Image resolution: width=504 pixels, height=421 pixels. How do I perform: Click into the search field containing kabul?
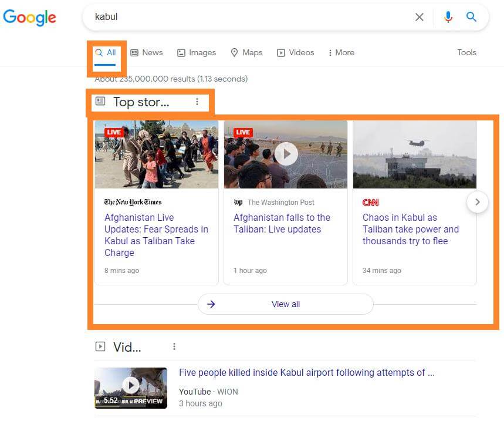[246, 17]
